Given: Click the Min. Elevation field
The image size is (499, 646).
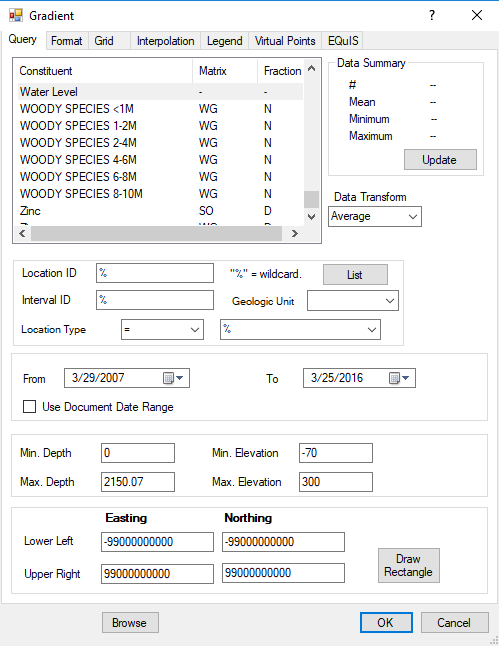Looking at the screenshot, I should [x=336, y=453].
